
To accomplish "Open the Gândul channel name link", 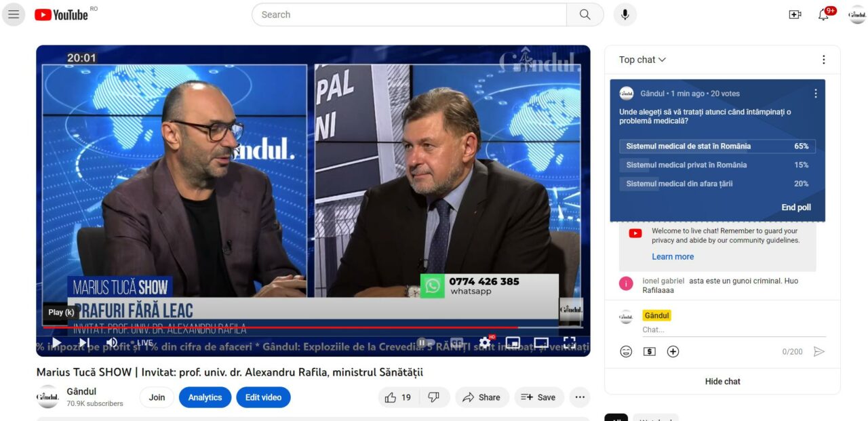I will (x=81, y=391).
